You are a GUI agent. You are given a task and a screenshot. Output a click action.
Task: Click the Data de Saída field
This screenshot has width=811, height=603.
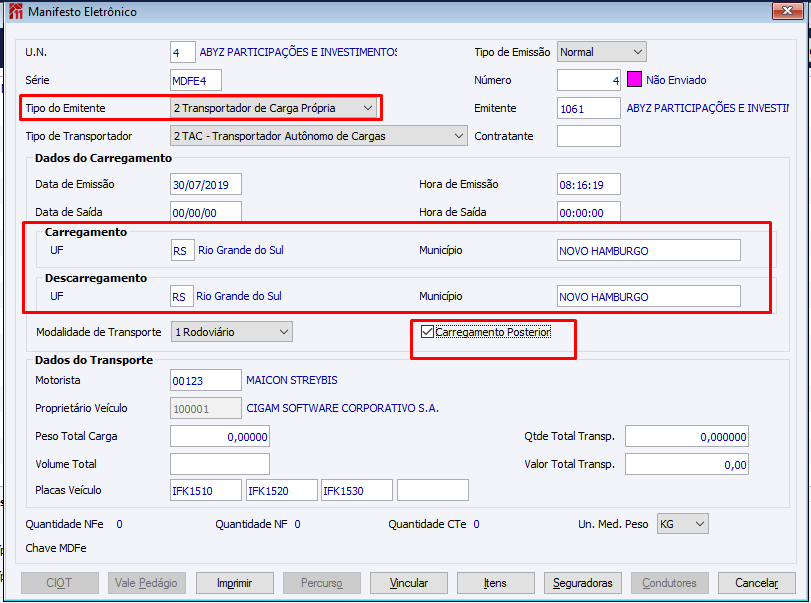pos(206,212)
